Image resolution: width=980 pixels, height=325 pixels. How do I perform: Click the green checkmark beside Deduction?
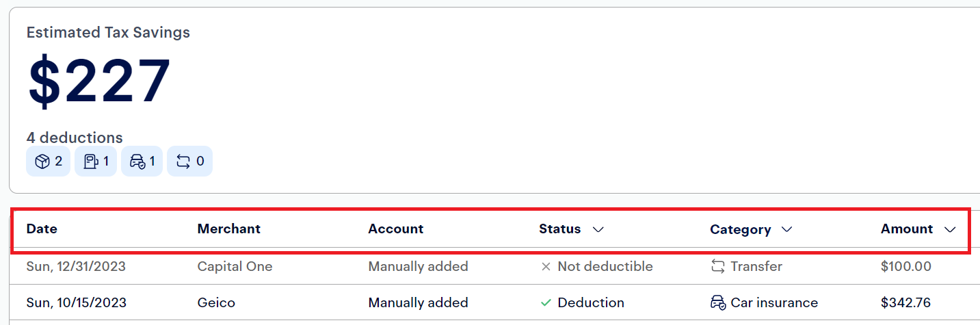click(x=546, y=302)
